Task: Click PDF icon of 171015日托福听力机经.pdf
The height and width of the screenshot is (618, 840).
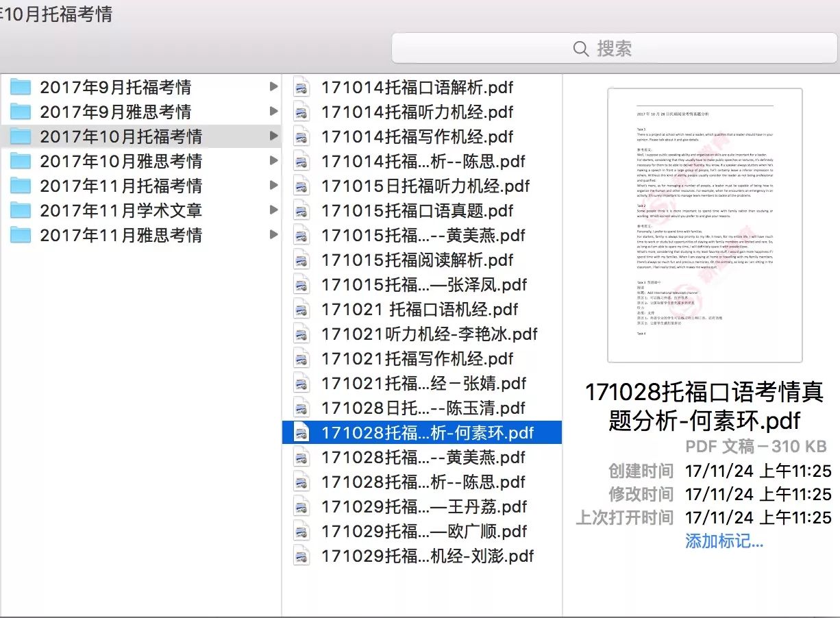Action: 301,186
